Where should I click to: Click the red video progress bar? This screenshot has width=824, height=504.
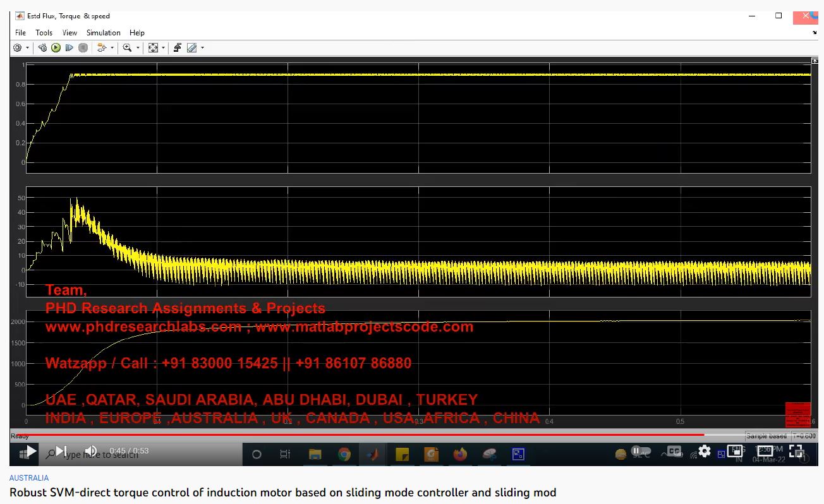click(354, 435)
